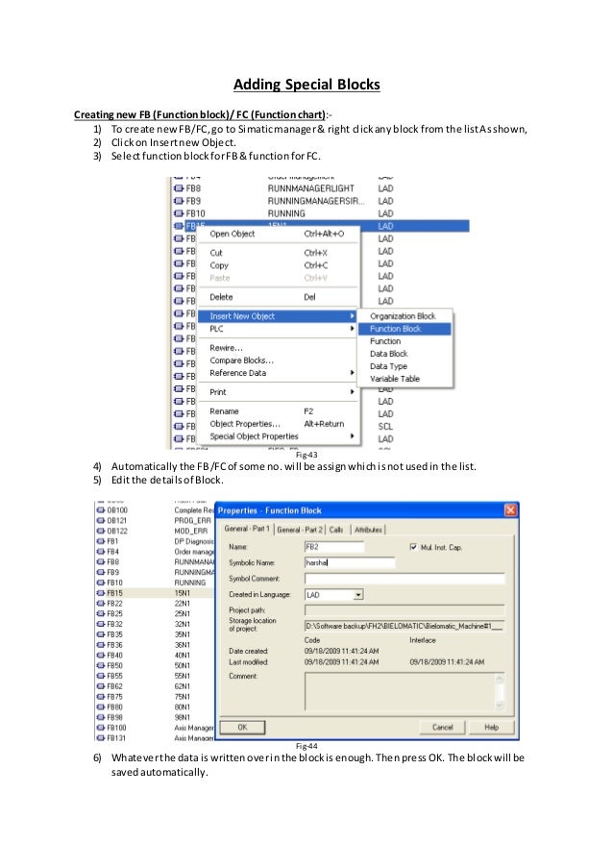The width and height of the screenshot is (613, 868).
Task: Click block icon of FB10 RUNNING LAD row
Action: coord(179,213)
